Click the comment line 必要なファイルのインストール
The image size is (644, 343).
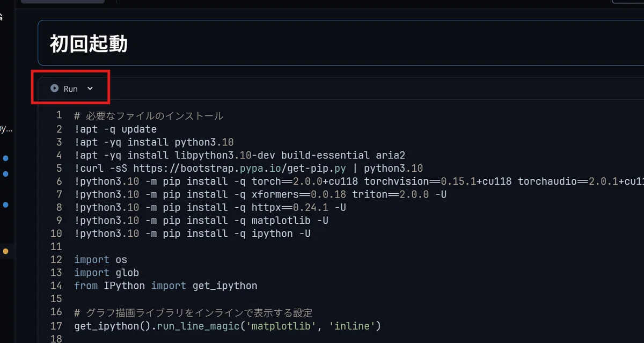[x=149, y=116]
